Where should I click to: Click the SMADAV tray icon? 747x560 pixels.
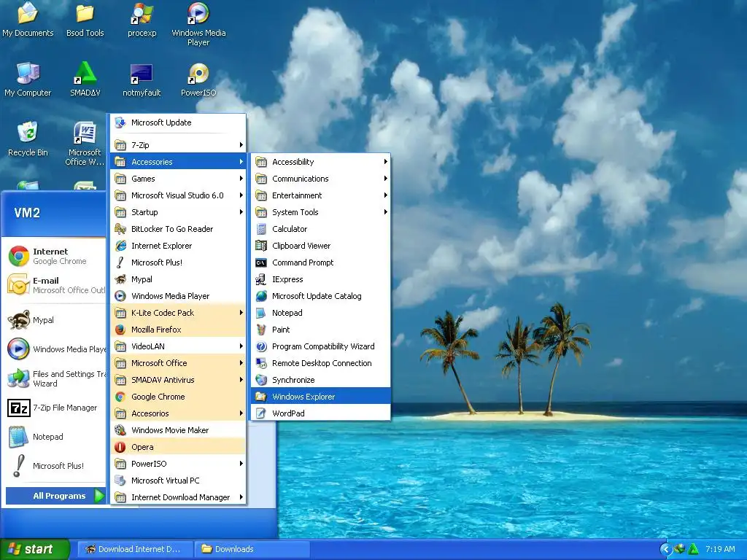tap(693, 549)
